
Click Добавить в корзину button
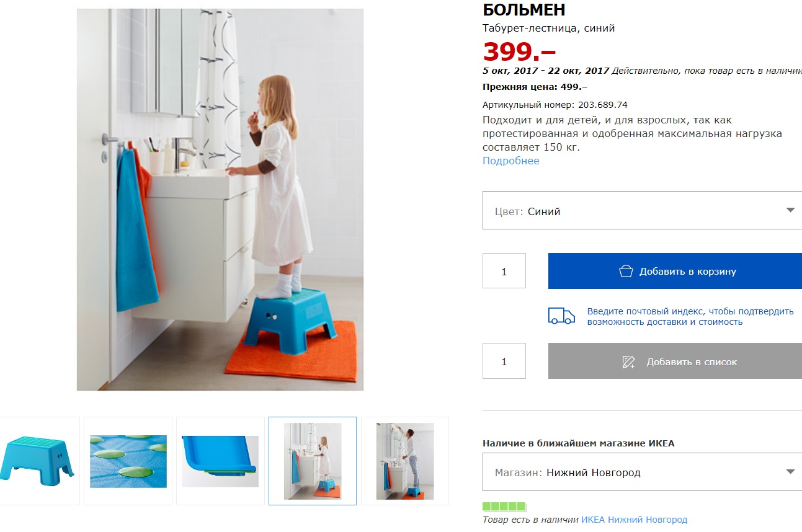675,271
